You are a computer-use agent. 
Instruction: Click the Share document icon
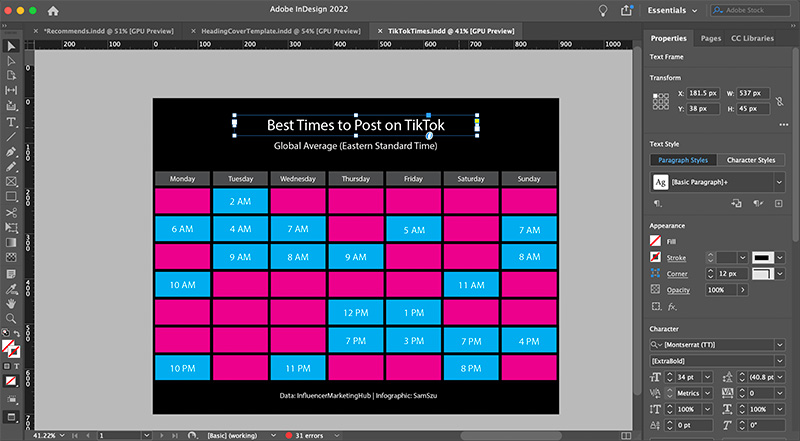tap(627, 10)
